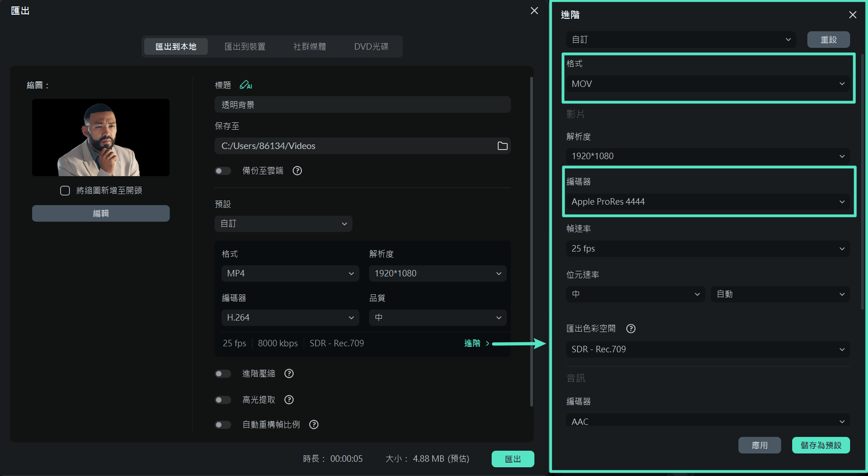Click the 重設 reset button
Screen dimensions: 868x476
(828, 40)
